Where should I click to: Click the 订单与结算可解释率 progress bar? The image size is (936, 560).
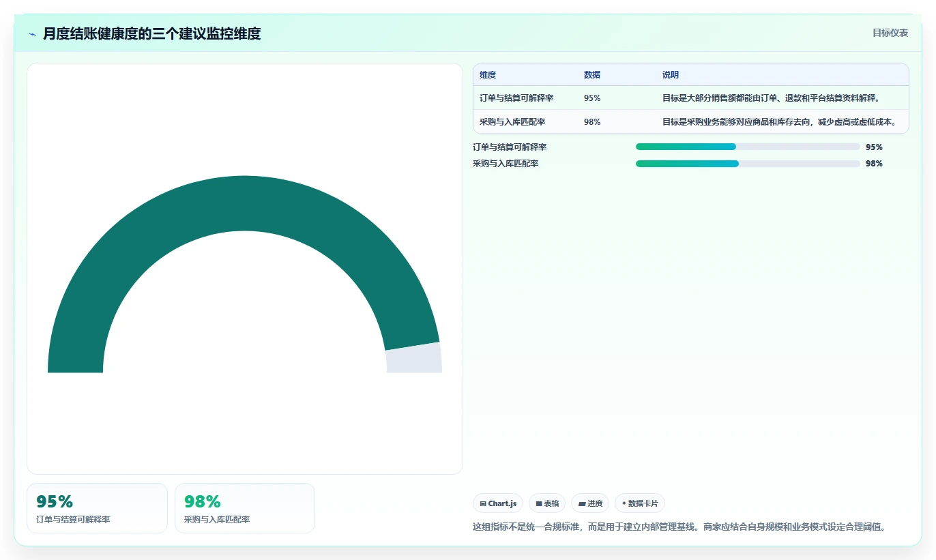click(x=748, y=147)
